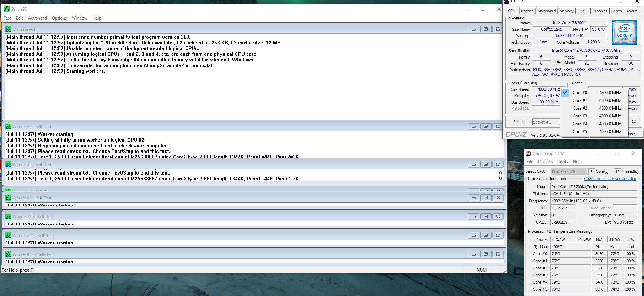644x296 pixels.
Task: Click the Prime95 application icon in title bar
Action: pos(7,9)
